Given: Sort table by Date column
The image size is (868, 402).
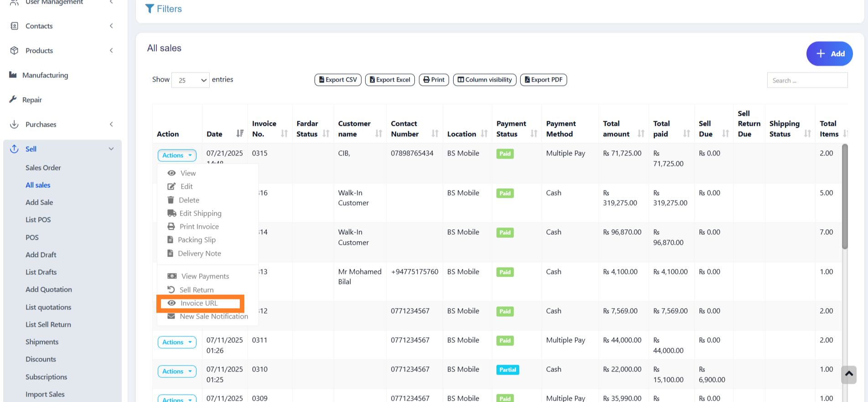Looking at the screenshot, I should coord(240,134).
